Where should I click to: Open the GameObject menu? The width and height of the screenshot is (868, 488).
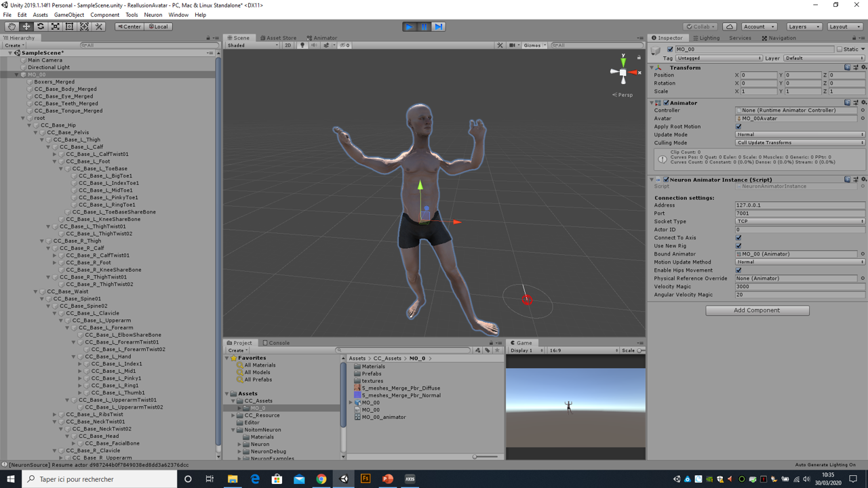tap(68, 15)
